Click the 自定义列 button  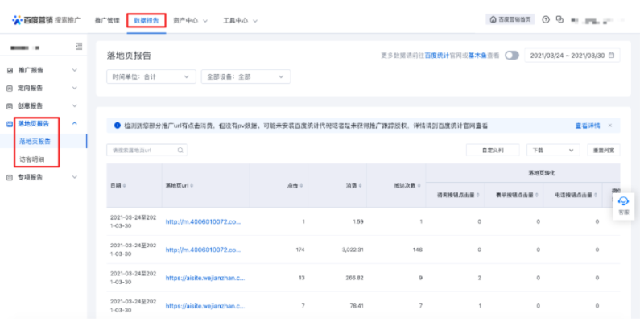tap(493, 151)
